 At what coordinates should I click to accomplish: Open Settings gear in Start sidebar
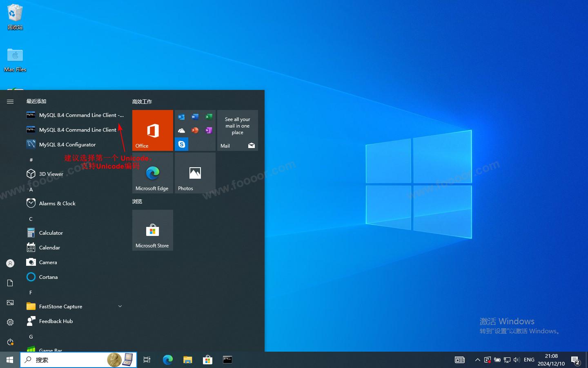pyautogui.click(x=10, y=322)
